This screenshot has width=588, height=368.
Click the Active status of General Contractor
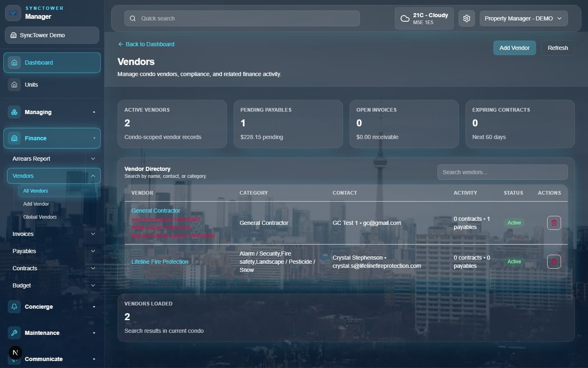coord(514,223)
